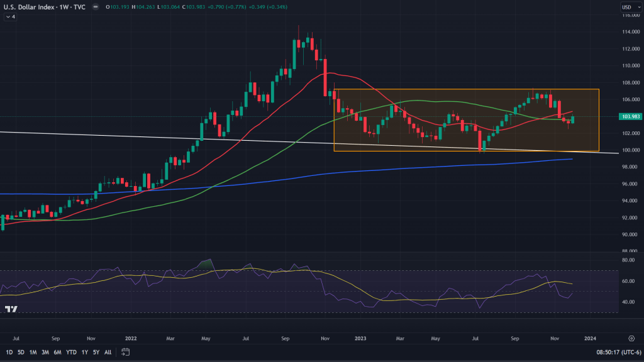Click the current price label 103.983
The image size is (644, 362).
pyautogui.click(x=631, y=117)
